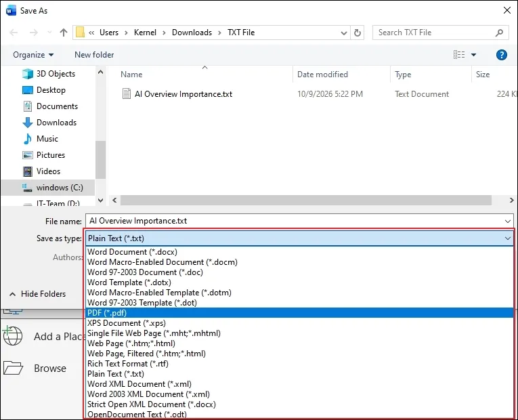Click the search magnifier icon
The width and height of the screenshot is (518, 420).
tap(499, 33)
